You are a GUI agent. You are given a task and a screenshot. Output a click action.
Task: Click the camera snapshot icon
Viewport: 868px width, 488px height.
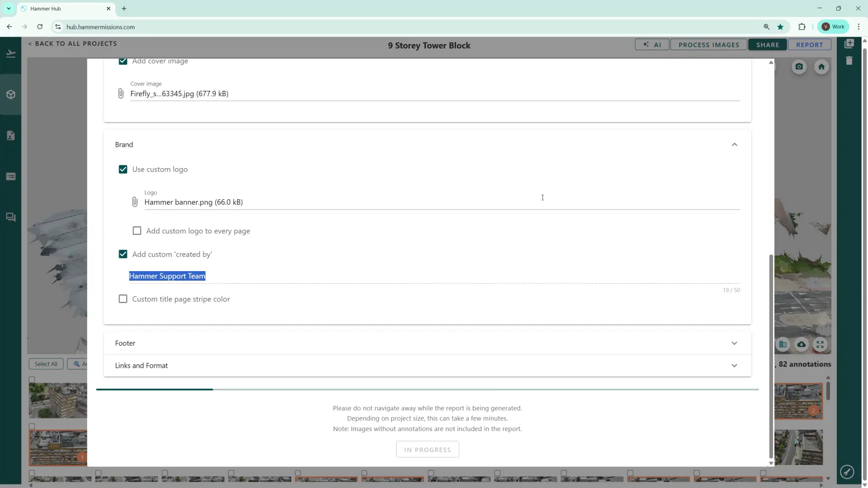pyautogui.click(x=799, y=67)
